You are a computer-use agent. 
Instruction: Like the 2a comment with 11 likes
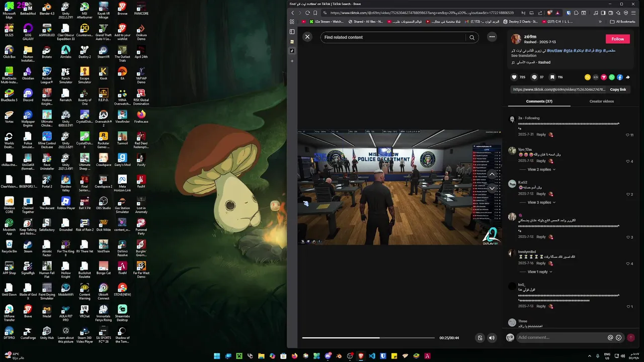pyautogui.click(x=627, y=135)
